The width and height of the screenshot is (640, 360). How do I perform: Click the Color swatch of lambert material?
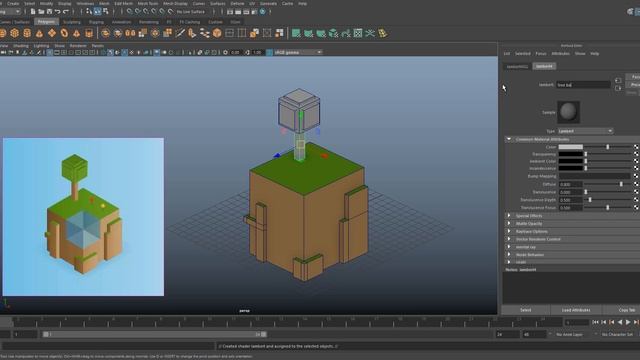point(570,147)
